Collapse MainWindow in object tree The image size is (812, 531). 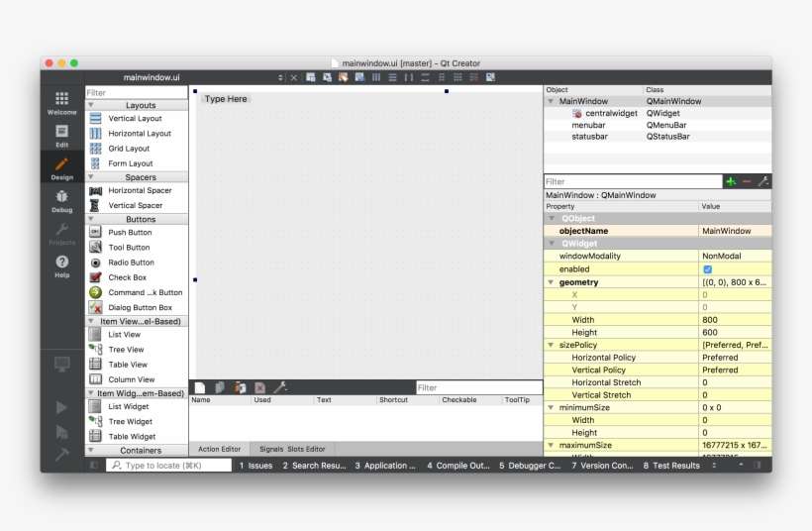coord(551,101)
